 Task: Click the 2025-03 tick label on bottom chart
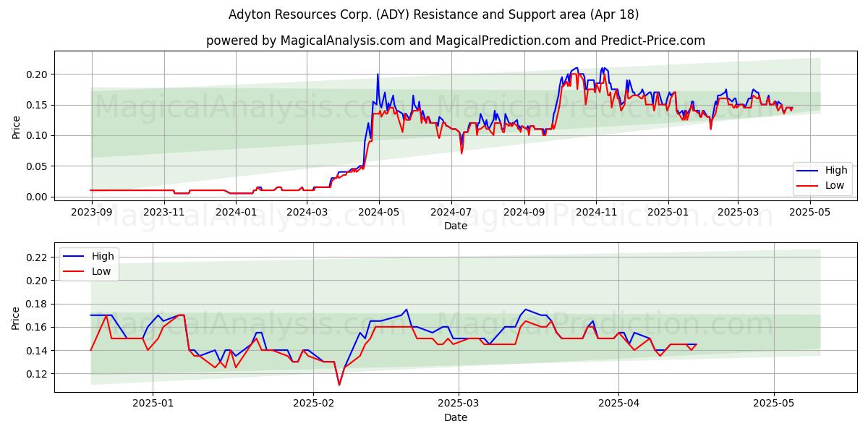coord(459,404)
